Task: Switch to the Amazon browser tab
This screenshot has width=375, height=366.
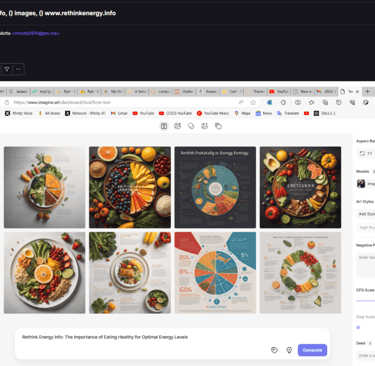Action: pos(208,91)
